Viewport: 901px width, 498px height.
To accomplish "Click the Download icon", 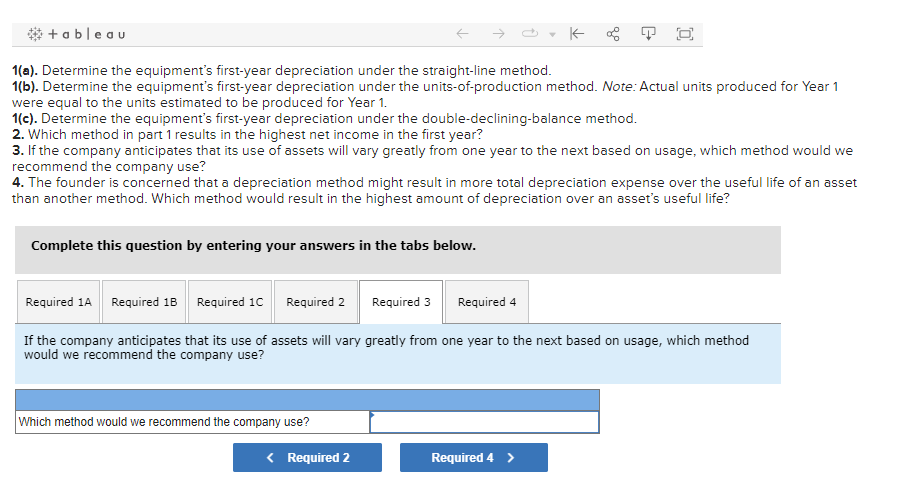I will pos(648,34).
